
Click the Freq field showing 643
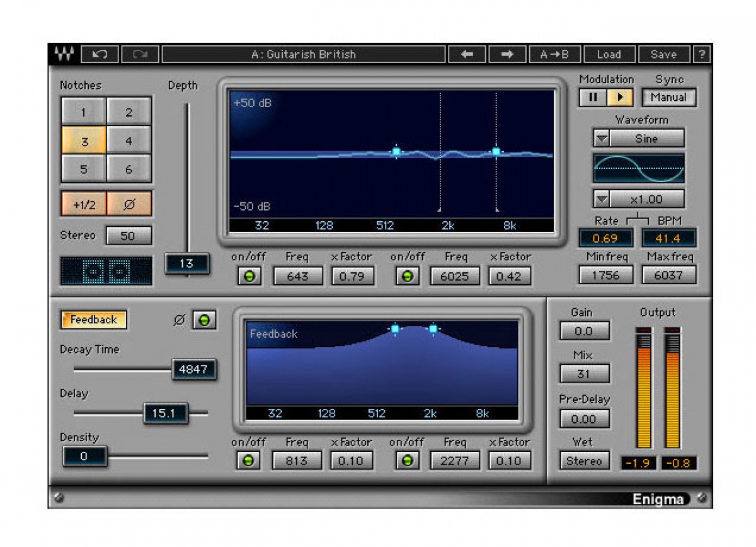(298, 276)
